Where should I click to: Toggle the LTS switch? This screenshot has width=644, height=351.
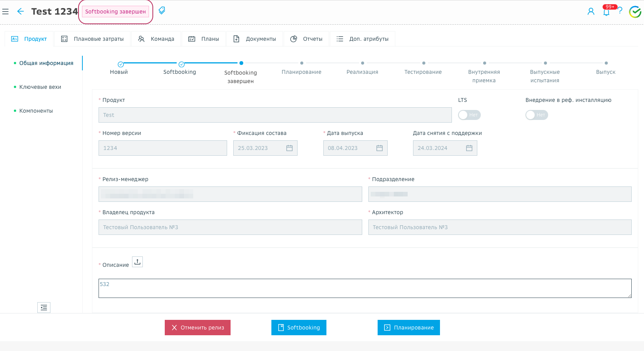pyautogui.click(x=469, y=115)
